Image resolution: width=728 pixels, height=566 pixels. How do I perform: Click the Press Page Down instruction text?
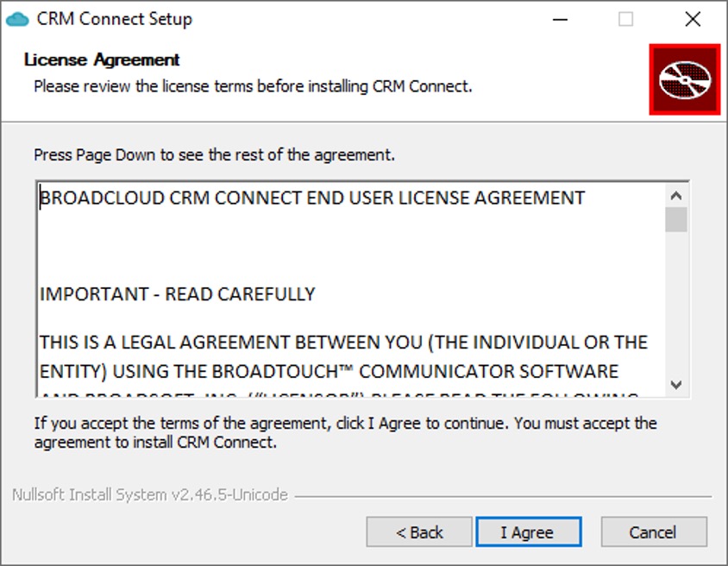pyautogui.click(x=215, y=154)
